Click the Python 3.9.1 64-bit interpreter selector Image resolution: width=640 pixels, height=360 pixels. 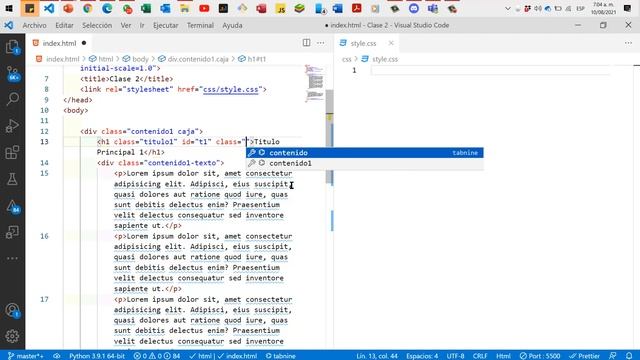97,356
